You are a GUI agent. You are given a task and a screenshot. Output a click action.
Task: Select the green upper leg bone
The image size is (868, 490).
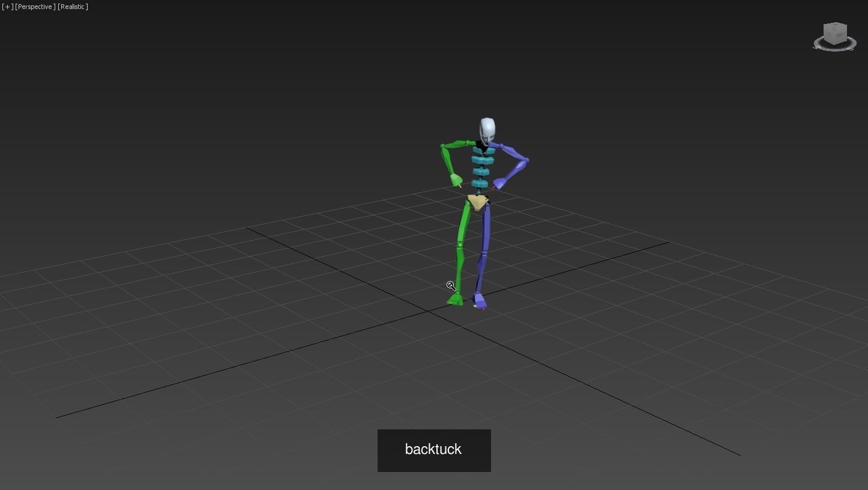[x=463, y=223]
